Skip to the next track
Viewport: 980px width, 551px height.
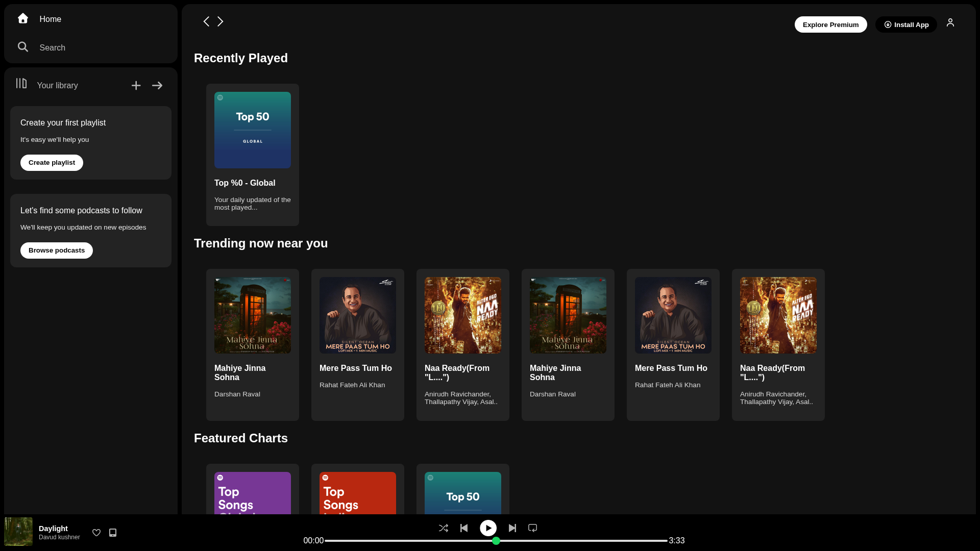click(x=512, y=528)
